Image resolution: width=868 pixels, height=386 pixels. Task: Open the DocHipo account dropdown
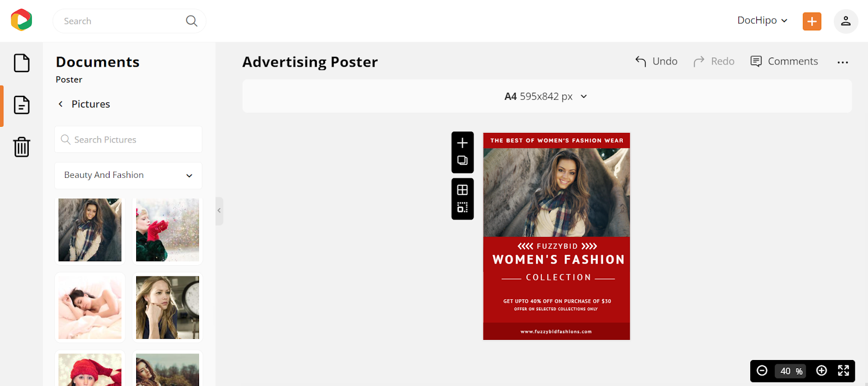pos(762,21)
